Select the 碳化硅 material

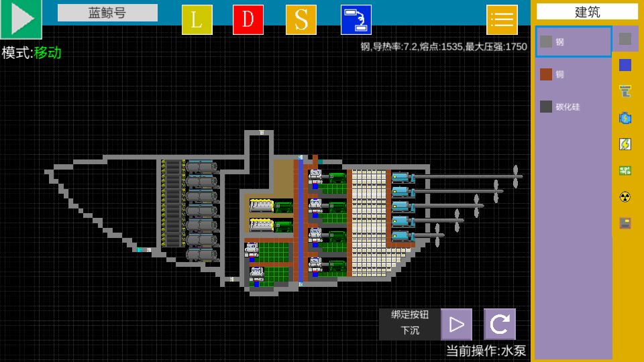point(574,107)
